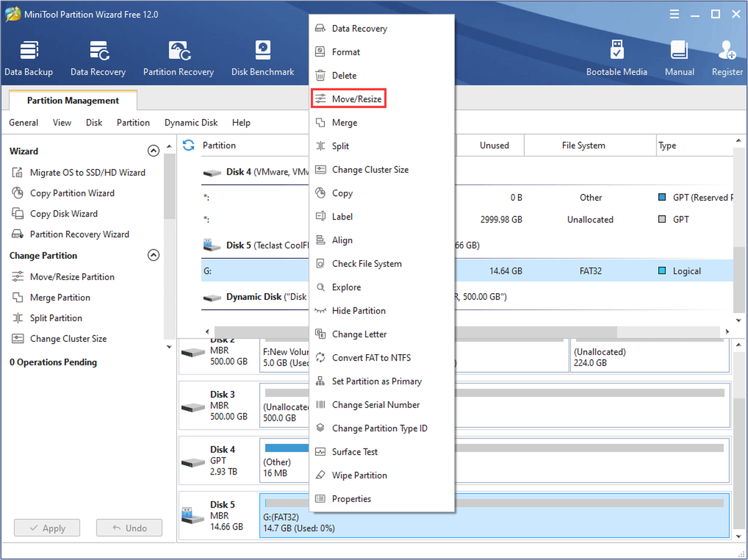Open the Manual book icon
The width and height of the screenshot is (748, 560).
click(x=679, y=59)
